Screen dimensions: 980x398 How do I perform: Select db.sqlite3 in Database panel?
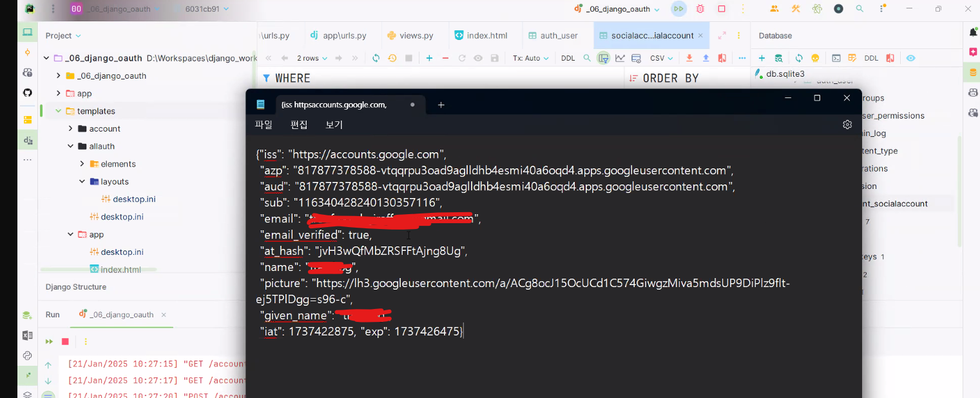coord(780,74)
